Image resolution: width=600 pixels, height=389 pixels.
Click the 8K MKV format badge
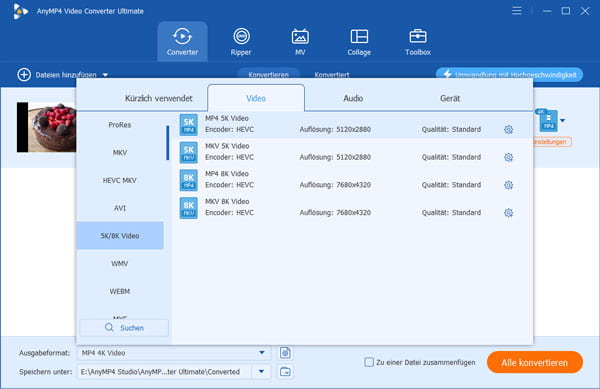coord(189,208)
